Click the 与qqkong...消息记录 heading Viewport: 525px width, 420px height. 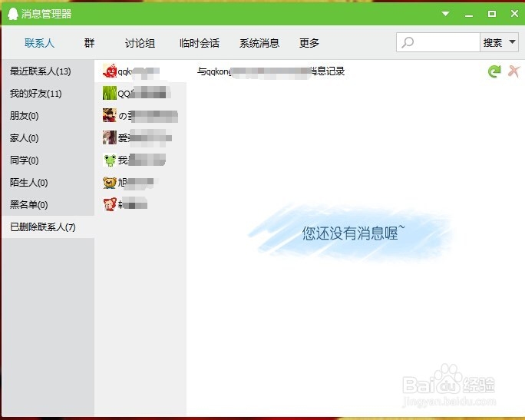270,71
